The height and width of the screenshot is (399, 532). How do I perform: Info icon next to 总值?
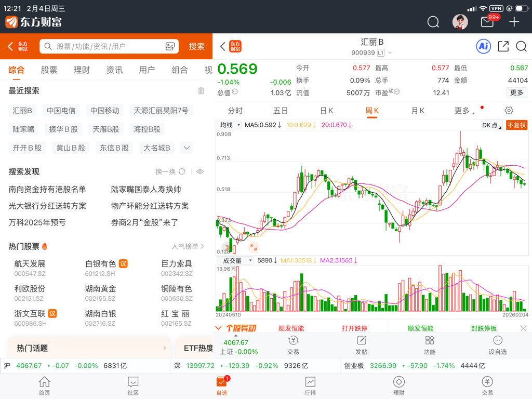point(235,91)
